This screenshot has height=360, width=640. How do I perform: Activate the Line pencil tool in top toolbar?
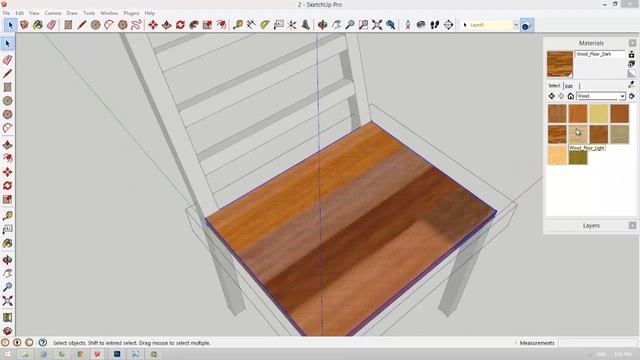click(x=82, y=25)
